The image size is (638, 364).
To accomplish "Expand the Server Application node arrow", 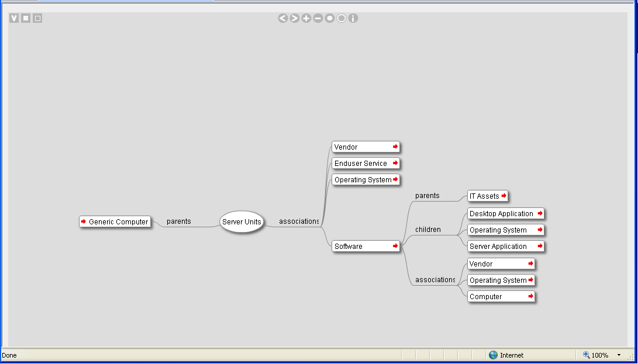I will click(540, 246).
